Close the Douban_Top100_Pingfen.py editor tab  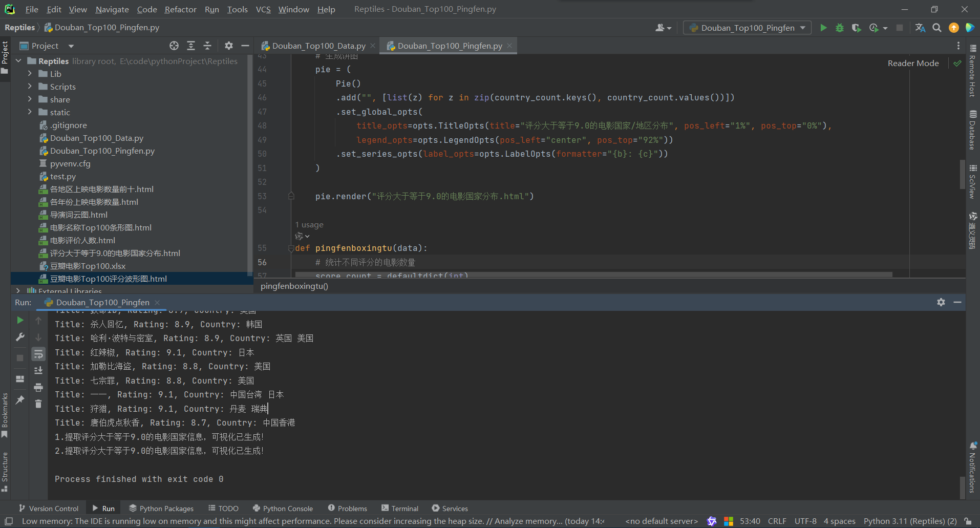click(x=509, y=46)
